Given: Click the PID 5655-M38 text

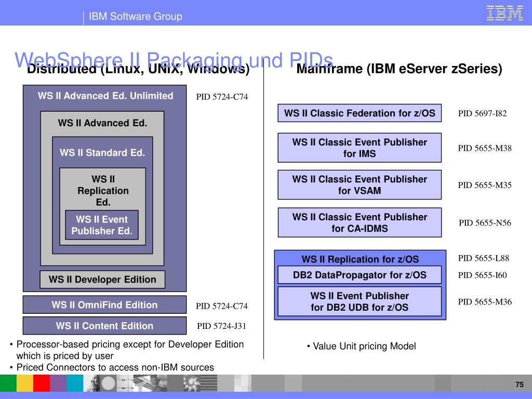Looking at the screenshot, I should click(x=485, y=148).
